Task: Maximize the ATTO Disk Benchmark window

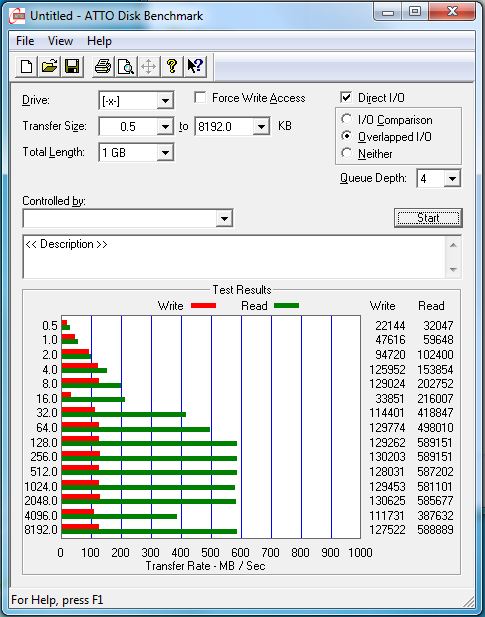Action: [x=415, y=12]
